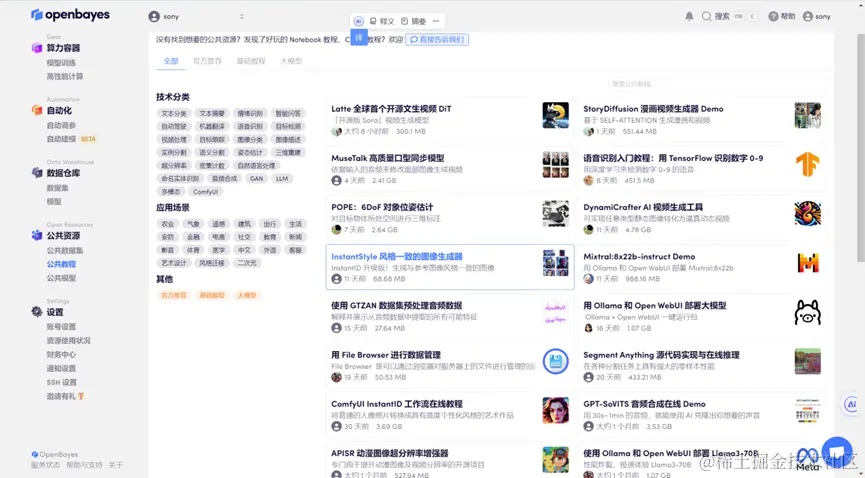Open 自动建模 BETA in sidebar
The width and height of the screenshot is (865, 478).
coord(71,139)
